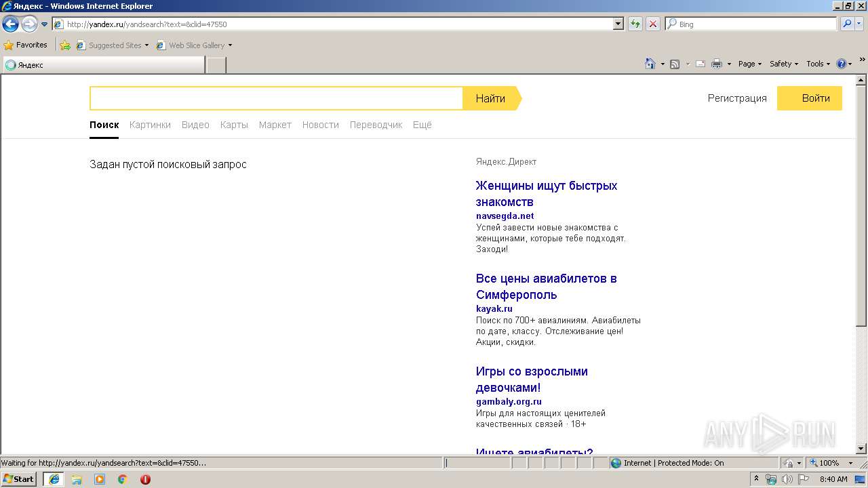Open the Яндекс.Директ label link
The image size is (868, 488).
point(506,162)
